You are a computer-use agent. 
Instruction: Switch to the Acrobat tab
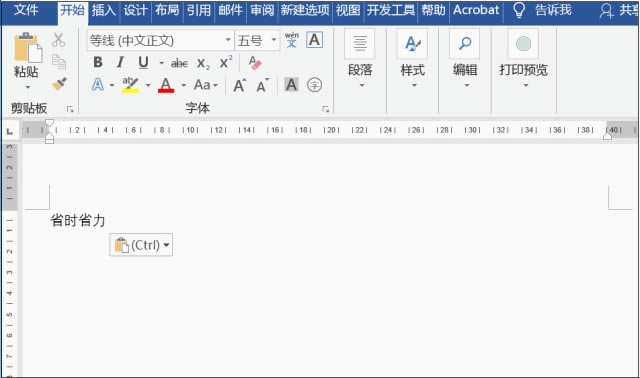(476, 10)
